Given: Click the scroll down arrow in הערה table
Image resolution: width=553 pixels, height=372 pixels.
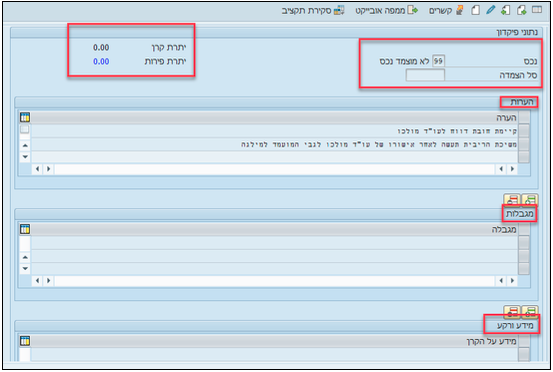Looking at the screenshot, I should point(25,157).
